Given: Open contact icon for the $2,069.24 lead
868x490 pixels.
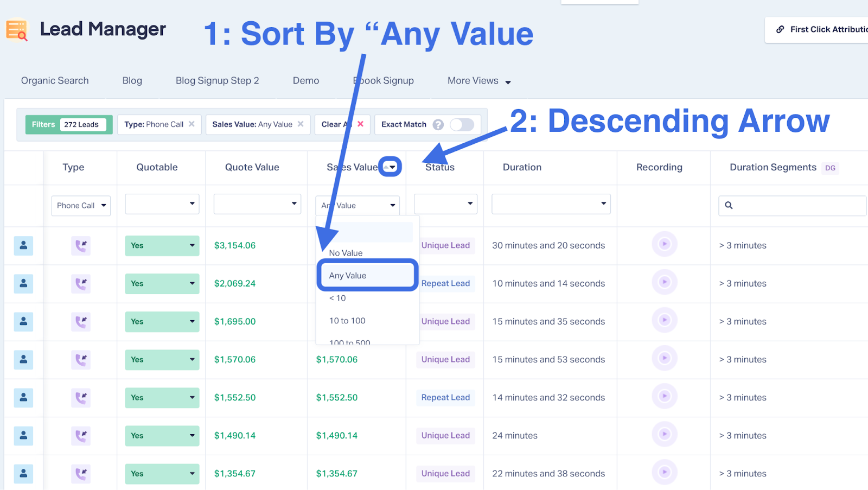Looking at the screenshot, I should tap(23, 284).
